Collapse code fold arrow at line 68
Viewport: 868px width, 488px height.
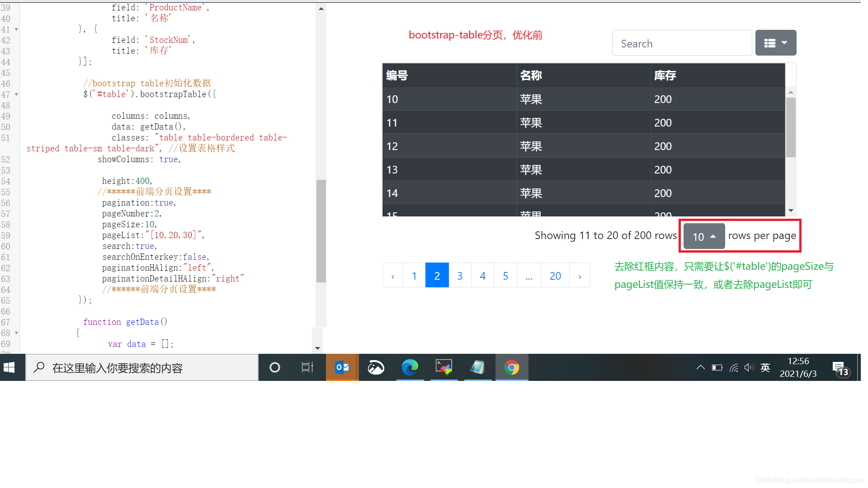click(16, 333)
